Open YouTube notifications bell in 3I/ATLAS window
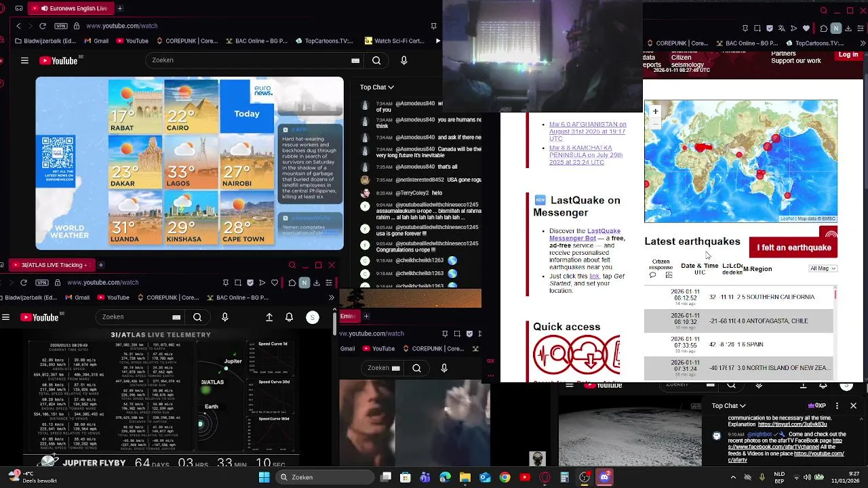868x488 pixels. pos(290,317)
